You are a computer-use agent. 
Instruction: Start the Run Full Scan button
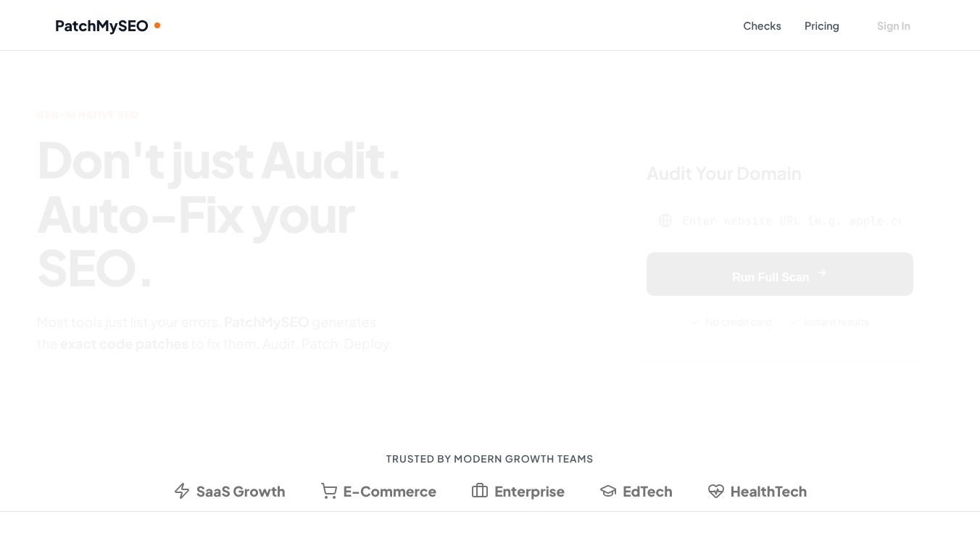780,274
